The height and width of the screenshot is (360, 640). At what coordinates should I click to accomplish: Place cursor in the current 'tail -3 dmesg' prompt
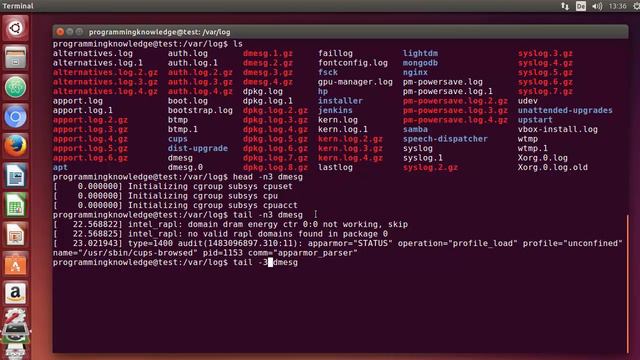point(176,262)
